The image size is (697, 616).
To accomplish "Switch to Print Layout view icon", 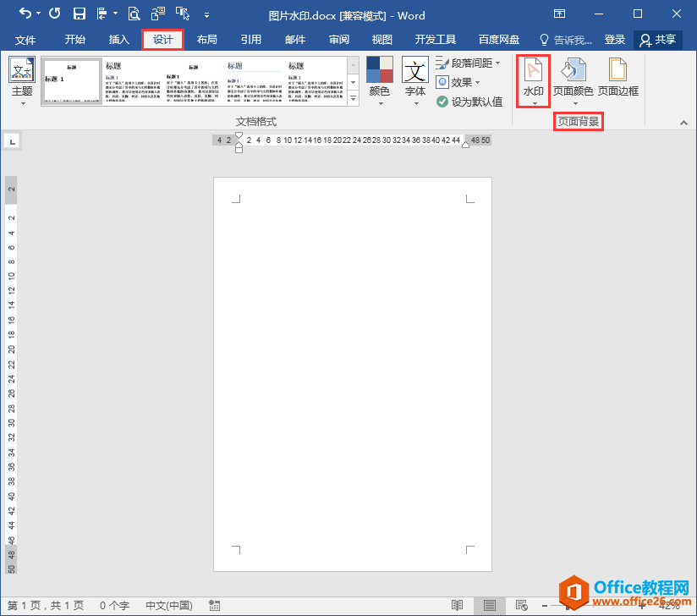I will pos(490,605).
